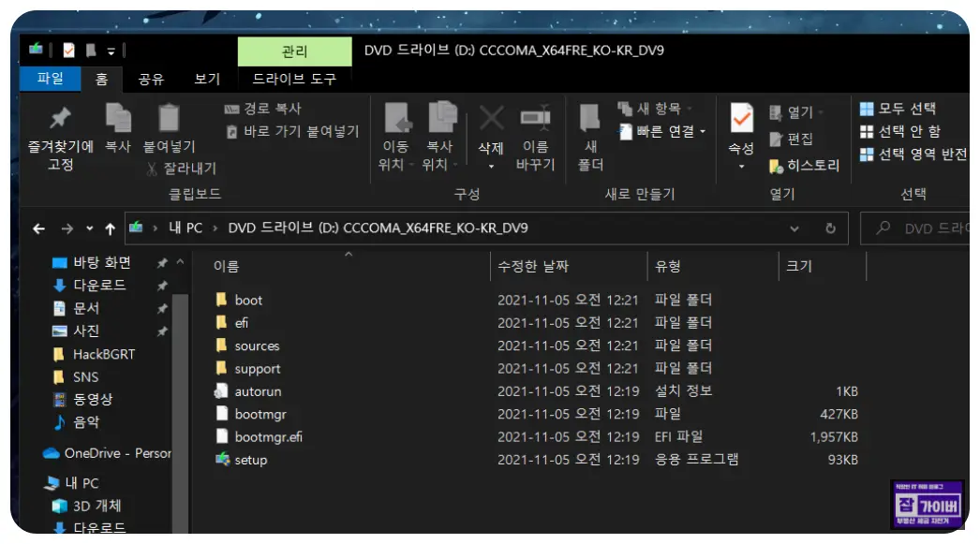980x544 pixels.
Task: Click the Manage (관리) contextual tab
Action: [x=294, y=51]
